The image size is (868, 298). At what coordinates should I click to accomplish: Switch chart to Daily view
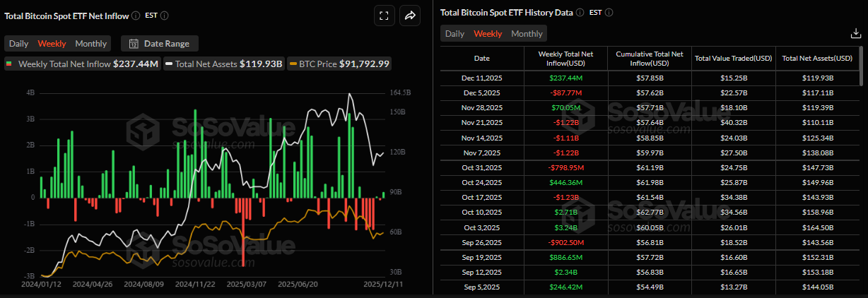pos(18,44)
